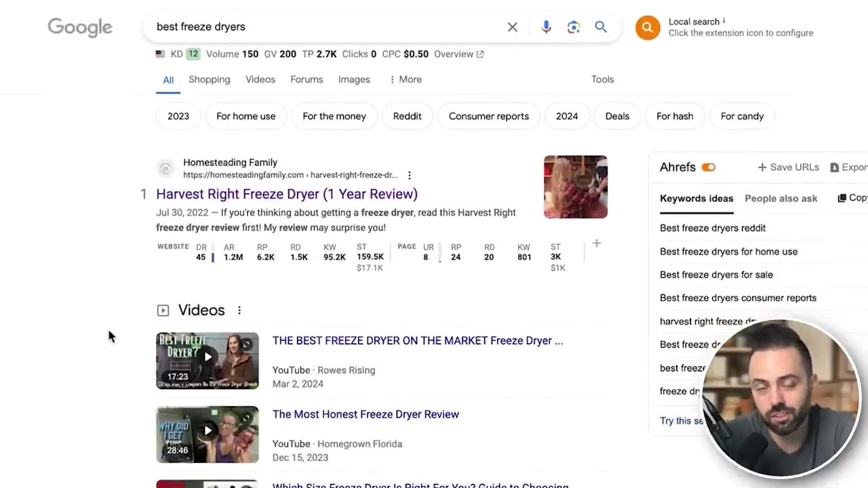868x488 pixels.
Task: Open Which Size Freeze Dryer video link
Action: [420, 485]
